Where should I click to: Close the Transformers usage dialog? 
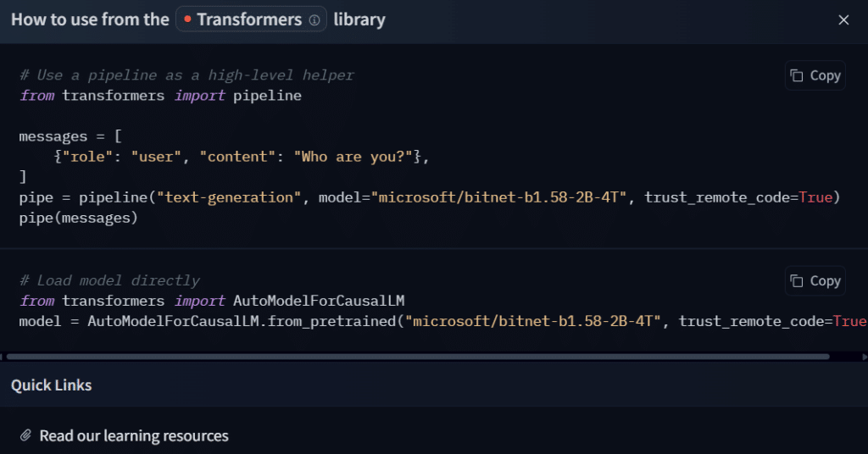pos(843,19)
